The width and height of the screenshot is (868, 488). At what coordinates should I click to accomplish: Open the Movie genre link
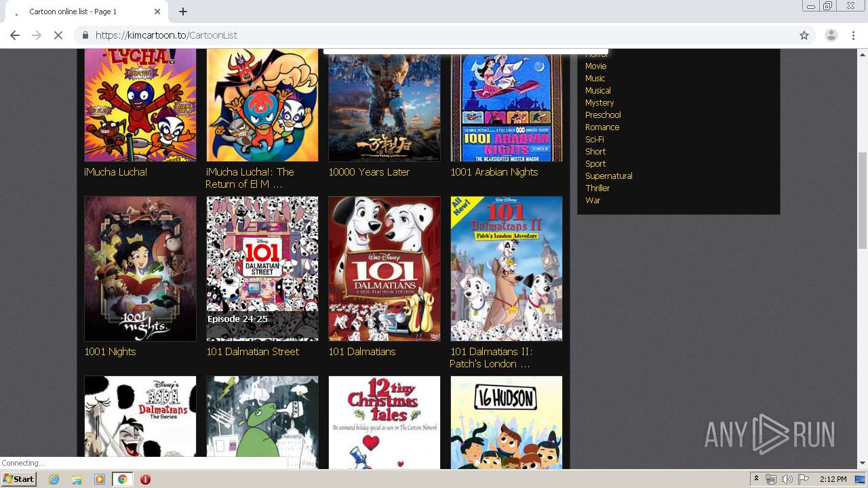click(x=595, y=66)
